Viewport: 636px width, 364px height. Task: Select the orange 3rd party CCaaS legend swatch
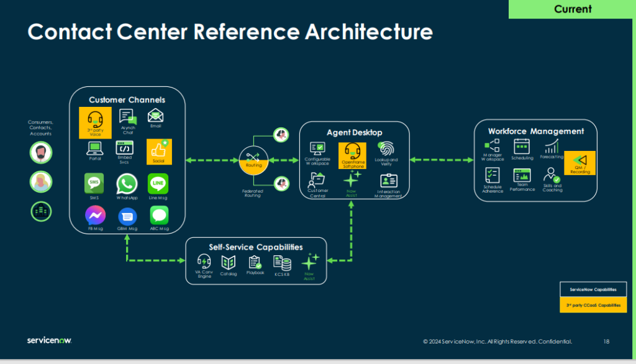(x=593, y=304)
